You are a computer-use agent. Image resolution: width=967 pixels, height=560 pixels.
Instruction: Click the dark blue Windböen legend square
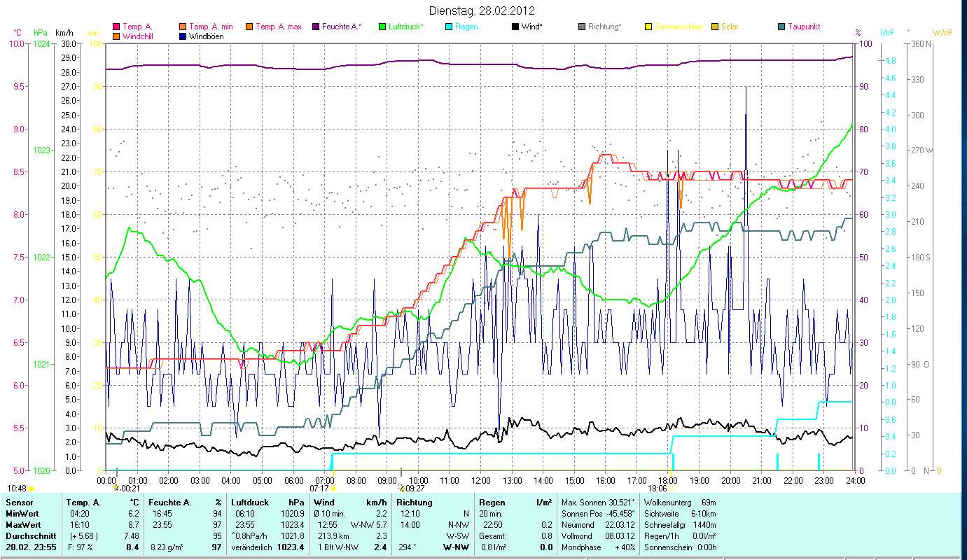(x=183, y=36)
